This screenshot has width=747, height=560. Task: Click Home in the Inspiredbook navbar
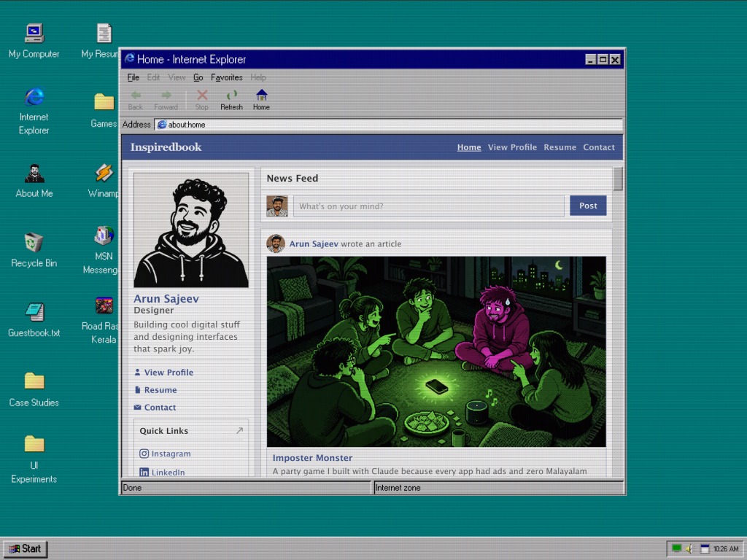click(x=469, y=147)
